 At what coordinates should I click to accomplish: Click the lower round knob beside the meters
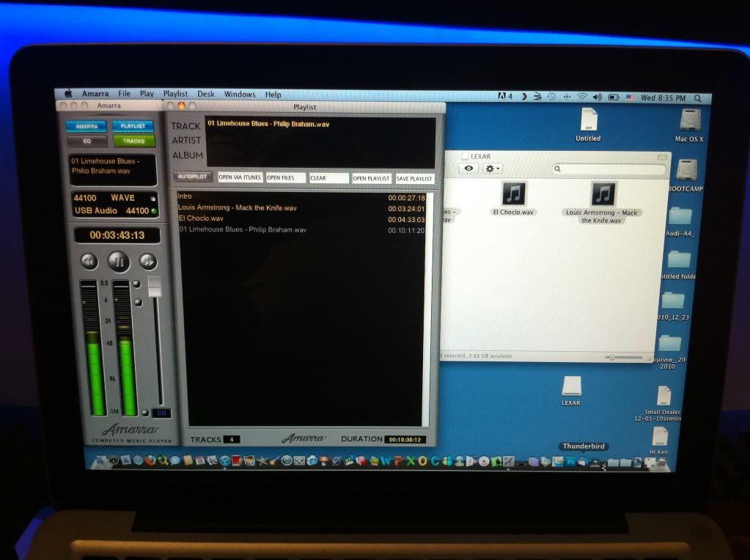point(139,302)
